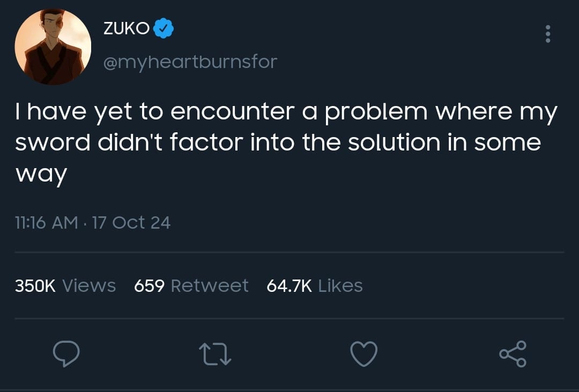Show the 64.7K Likes list
This screenshot has height=392, width=579.
(315, 285)
